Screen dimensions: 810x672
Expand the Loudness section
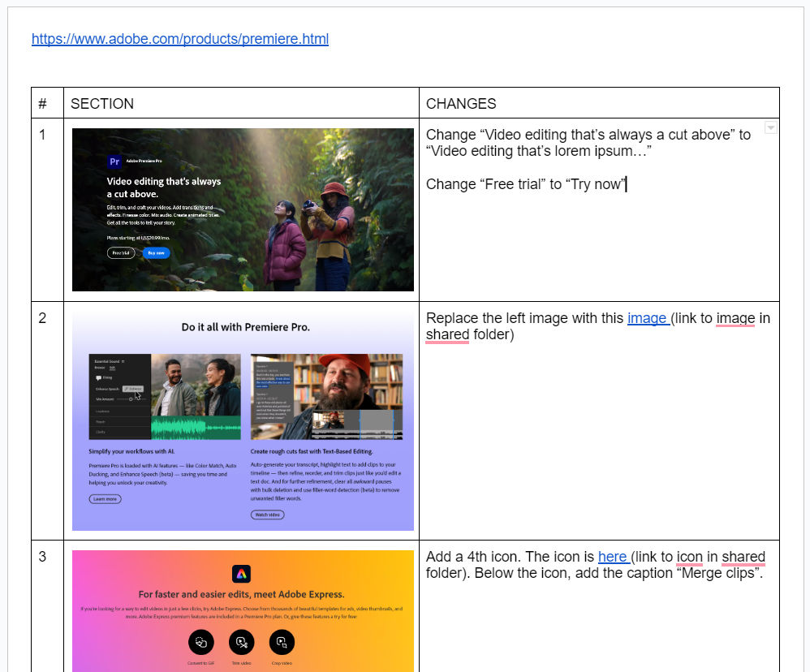101,411
